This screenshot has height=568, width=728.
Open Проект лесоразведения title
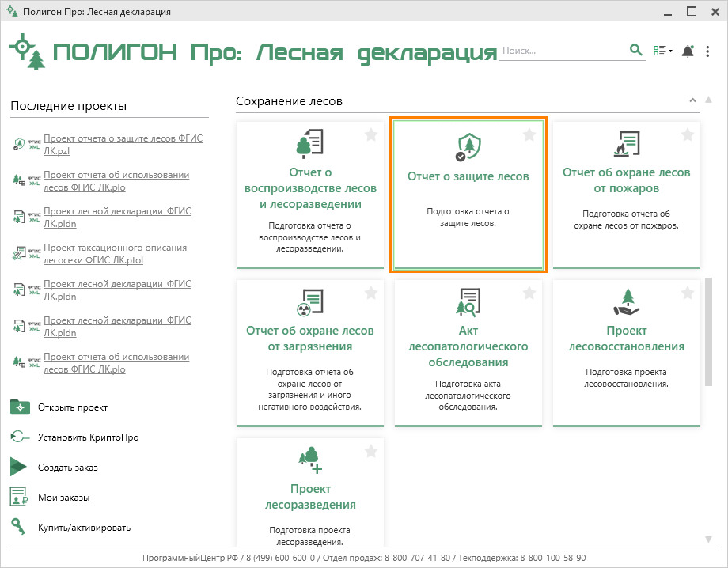coord(310,497)
